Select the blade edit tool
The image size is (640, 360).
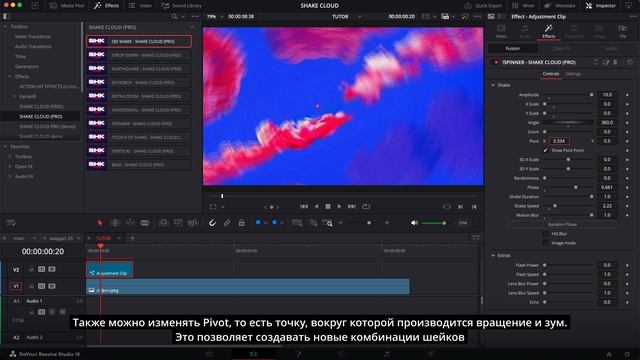tap(144, 222)
